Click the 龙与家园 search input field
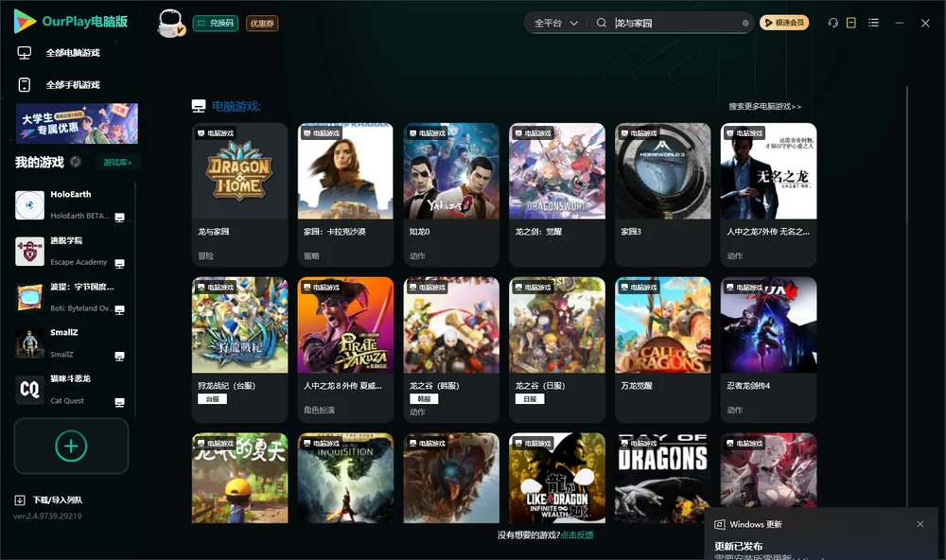The image size is (946, 560). pyautogui.click(x=675, y=23)
